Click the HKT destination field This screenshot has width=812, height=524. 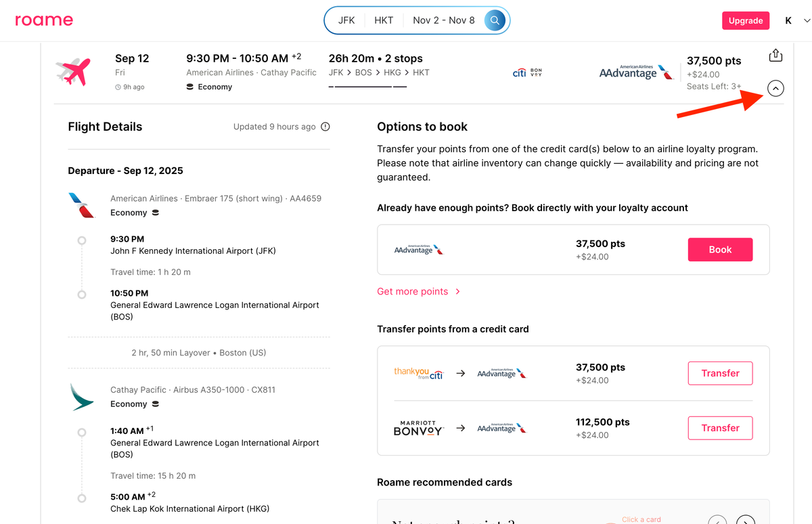click(x=384, y=20)
